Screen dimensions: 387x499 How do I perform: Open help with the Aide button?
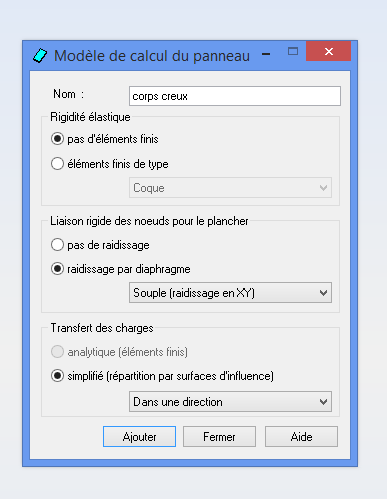pos(301,436)
